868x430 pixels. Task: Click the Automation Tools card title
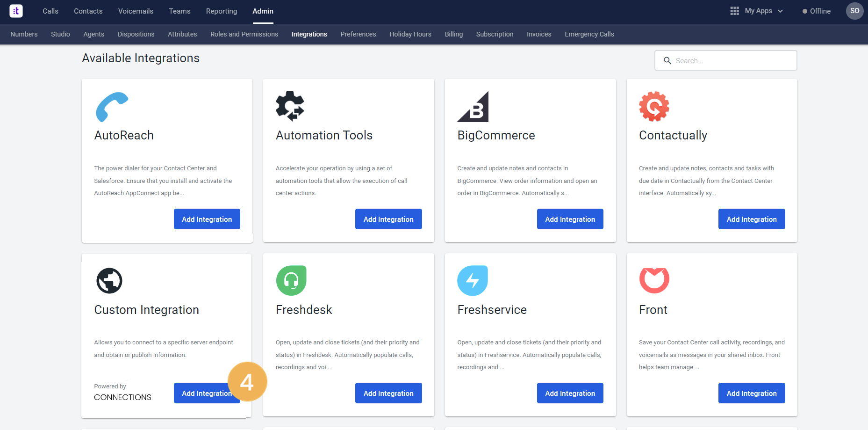tap(324, 135)
